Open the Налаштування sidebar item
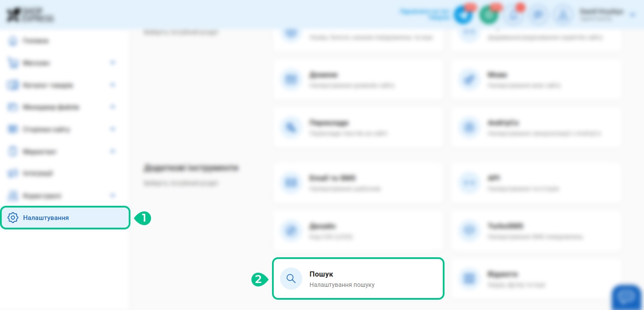Screen dimensions: 644x310 pos(65,218)
